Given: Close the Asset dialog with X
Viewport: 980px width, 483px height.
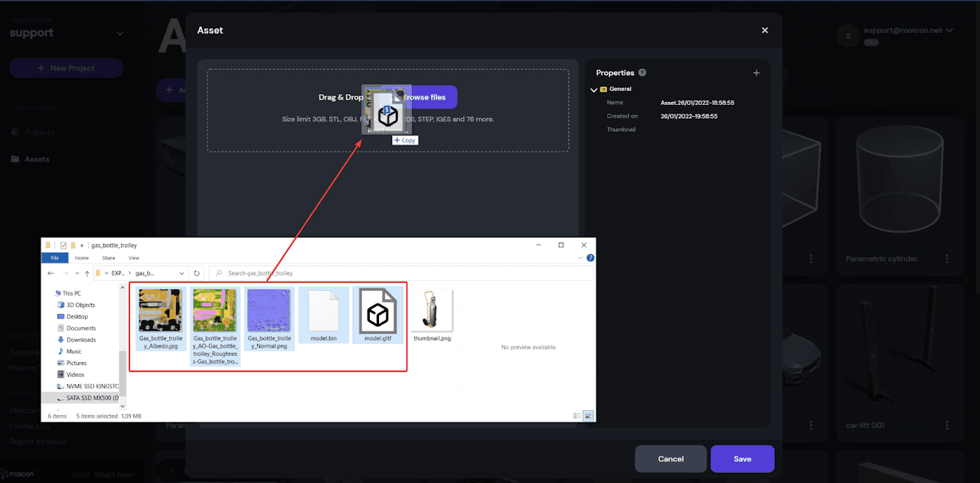Looking at the screenshot, I should pyautogui.click(x=765, y=31).
